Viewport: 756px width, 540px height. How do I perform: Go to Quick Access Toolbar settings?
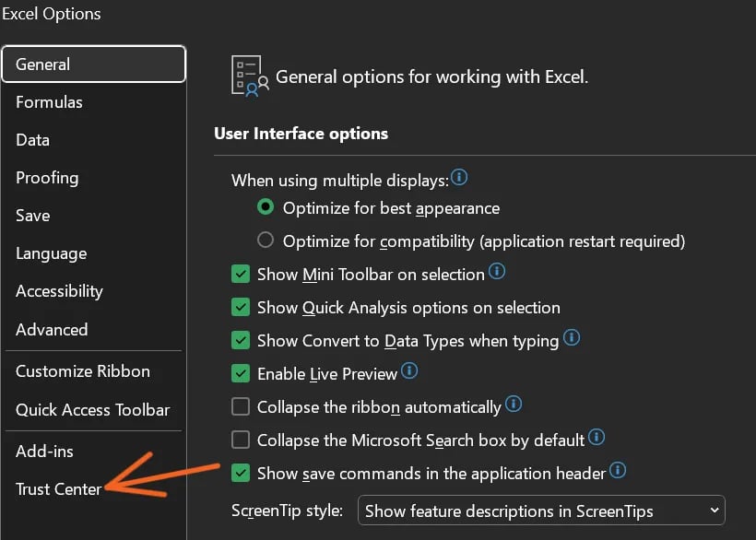click(x=92, y=410)
